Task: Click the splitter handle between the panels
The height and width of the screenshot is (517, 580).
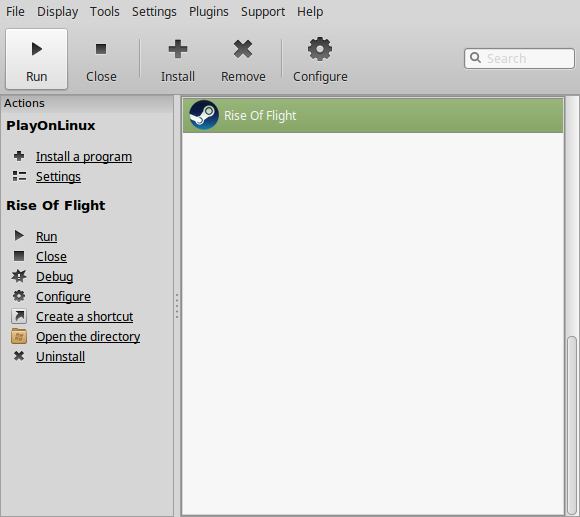Action: (177, 306)
